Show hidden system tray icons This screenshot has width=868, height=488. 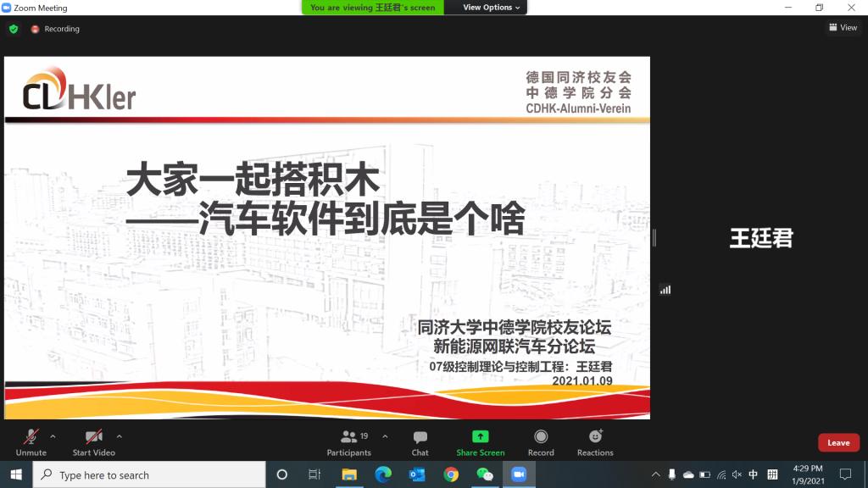click(x=655, y=474)
